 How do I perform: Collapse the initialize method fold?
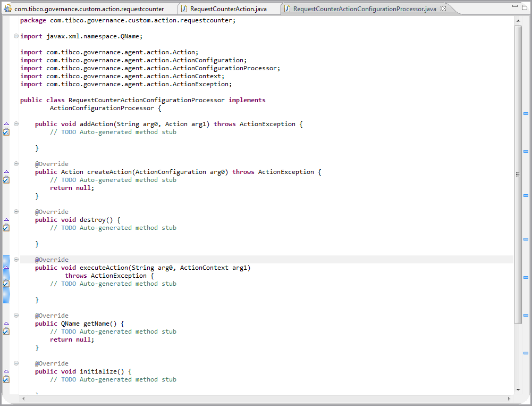(16, 363)
